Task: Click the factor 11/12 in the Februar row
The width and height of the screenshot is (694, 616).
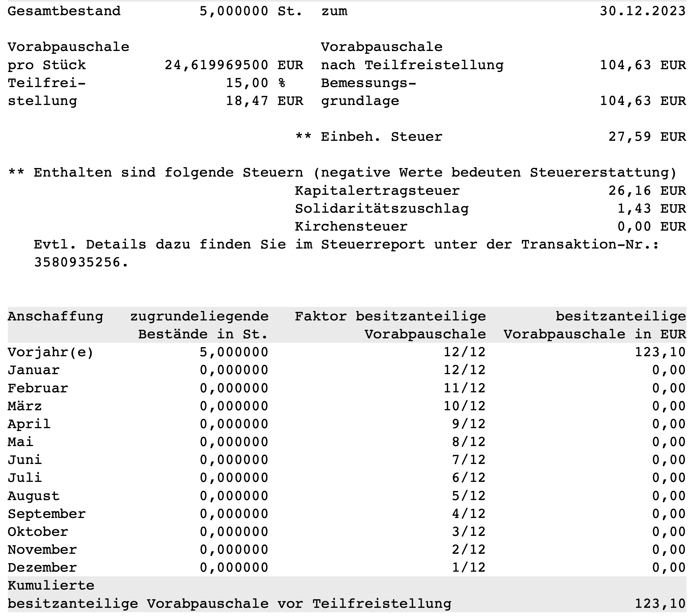Action: [464, 388]
